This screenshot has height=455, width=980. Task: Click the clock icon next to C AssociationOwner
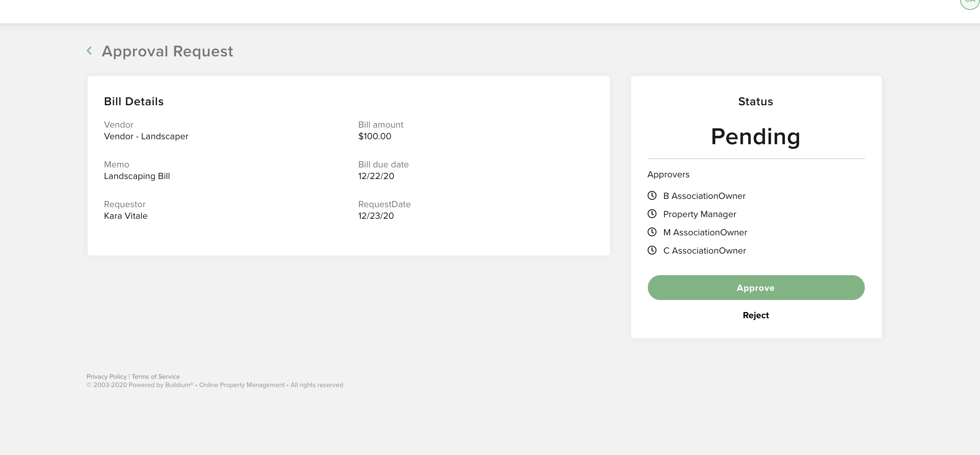[x=652, y=250]
